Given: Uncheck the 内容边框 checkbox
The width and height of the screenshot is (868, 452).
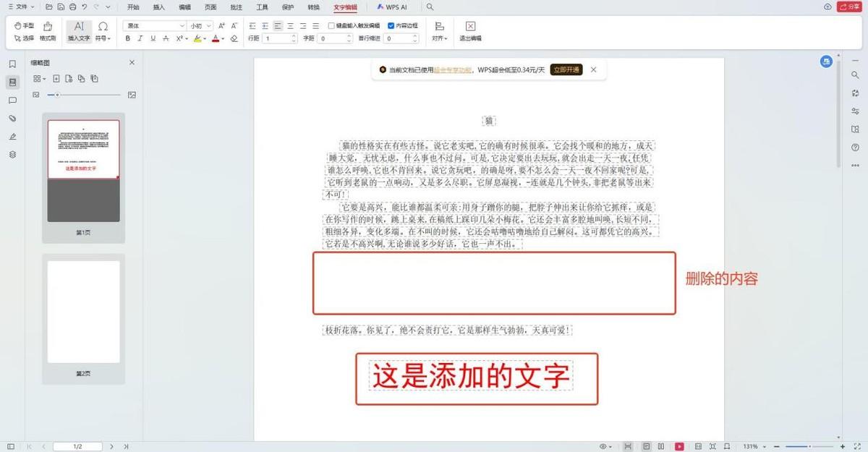Looking at the screenshot, I should (391, 25).
